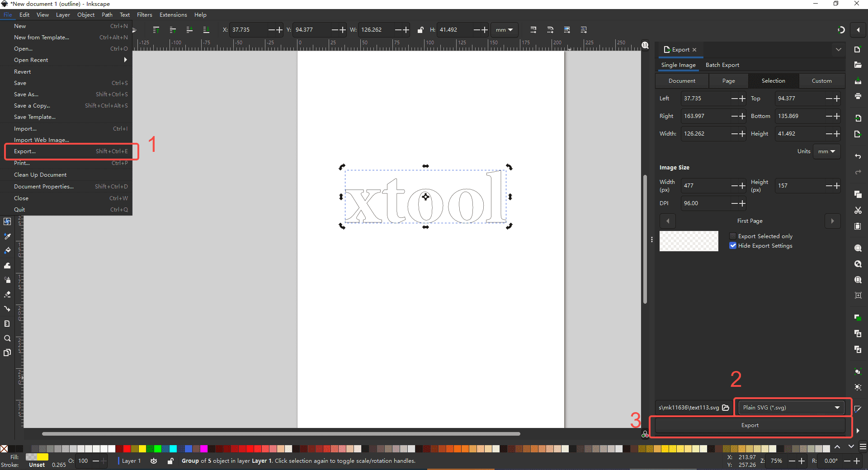This screenshot has height=470, width=868.
Task: Click the next page arrow button
Action: [832, 221]
